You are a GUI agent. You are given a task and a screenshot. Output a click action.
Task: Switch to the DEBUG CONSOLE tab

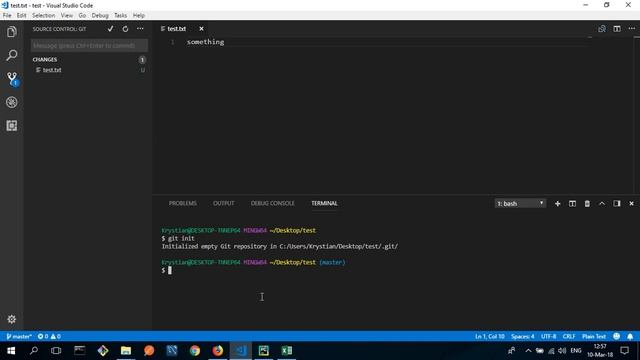coord(272,203)
